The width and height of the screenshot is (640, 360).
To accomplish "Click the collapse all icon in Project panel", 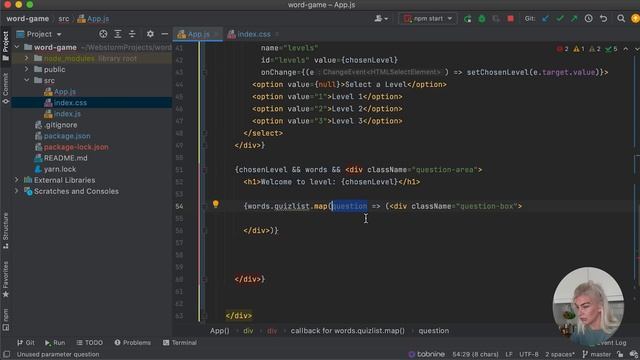I will (x=132, y=34).
